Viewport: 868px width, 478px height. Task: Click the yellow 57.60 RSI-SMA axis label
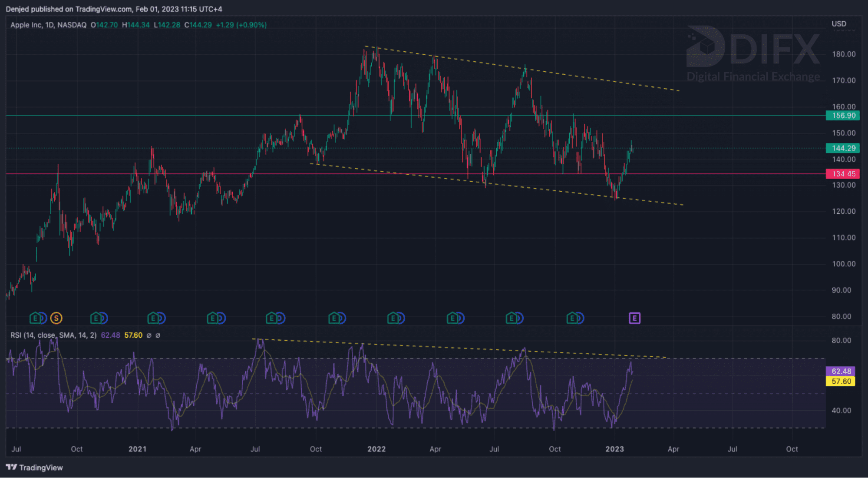[840, 382]
